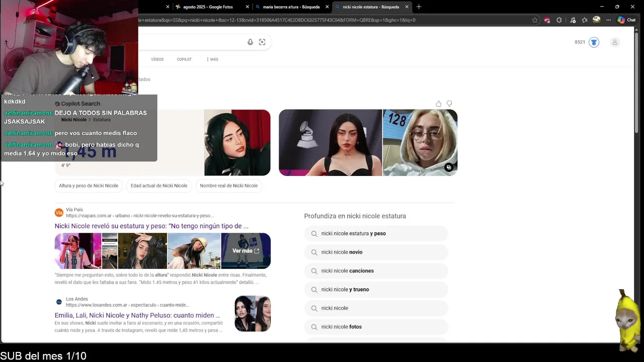644x362 pixels.
Task: Open concert photo thumbnail with Argentina jersey
Action: pyautogui.click(x=78, y=250)
